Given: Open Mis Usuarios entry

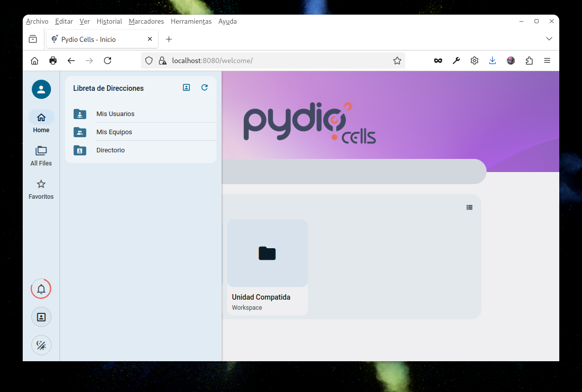Looking at the screenshot, I should (x=141, y=114).
